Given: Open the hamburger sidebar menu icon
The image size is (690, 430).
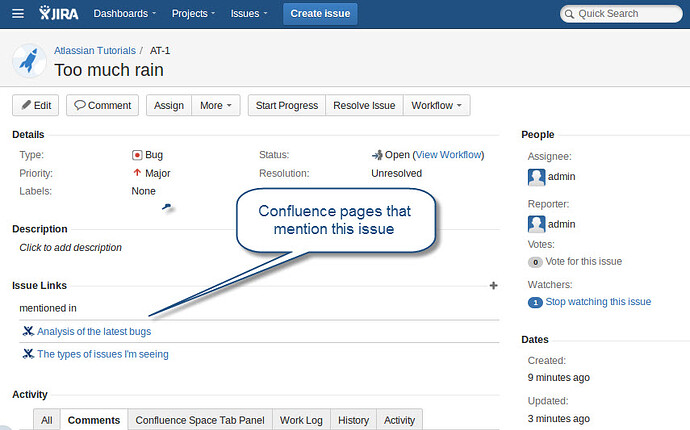Looking at the screenshot, I should pyautogui.click(x=18, y=14).
